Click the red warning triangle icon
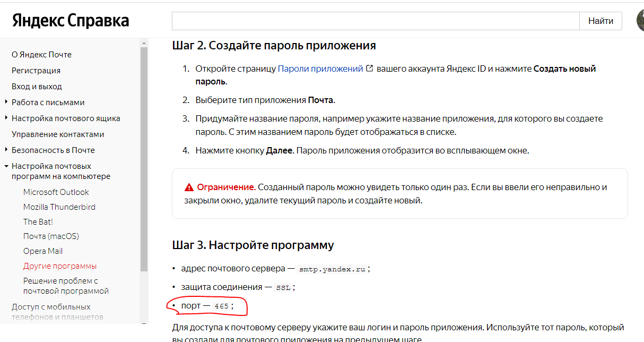This screenshot has width=644, height=342. (189, 187)
